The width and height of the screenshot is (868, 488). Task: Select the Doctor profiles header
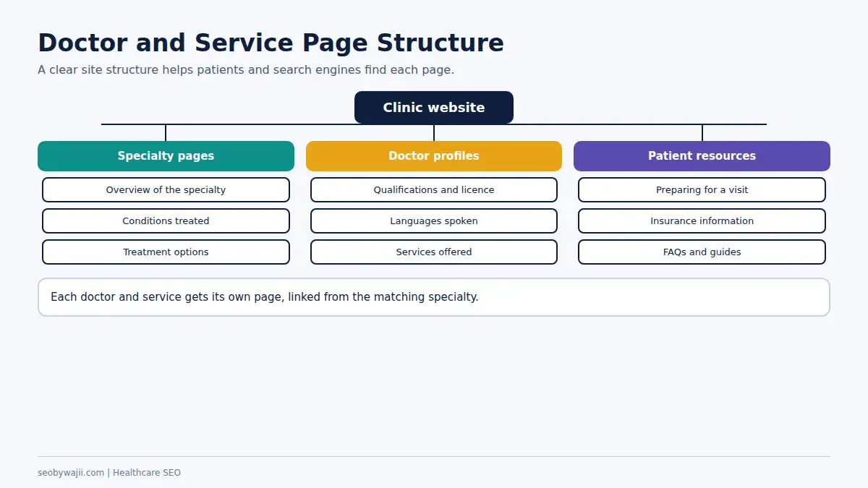point(434,155)
